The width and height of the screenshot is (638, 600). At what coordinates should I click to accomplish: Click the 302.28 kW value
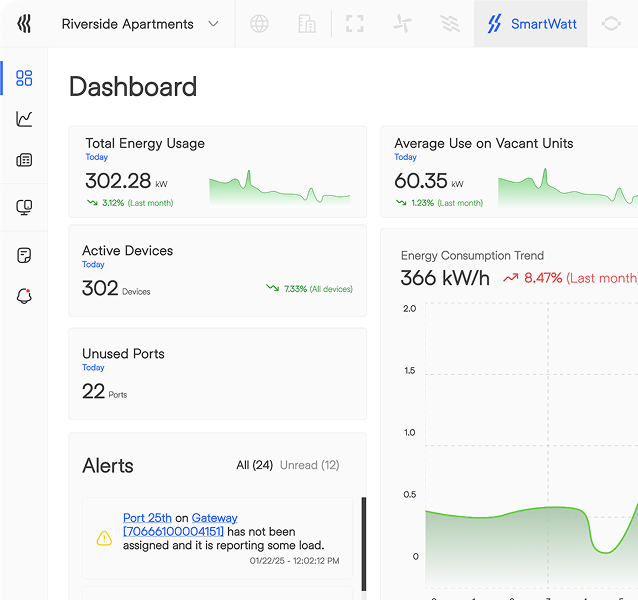pos(126,181)
